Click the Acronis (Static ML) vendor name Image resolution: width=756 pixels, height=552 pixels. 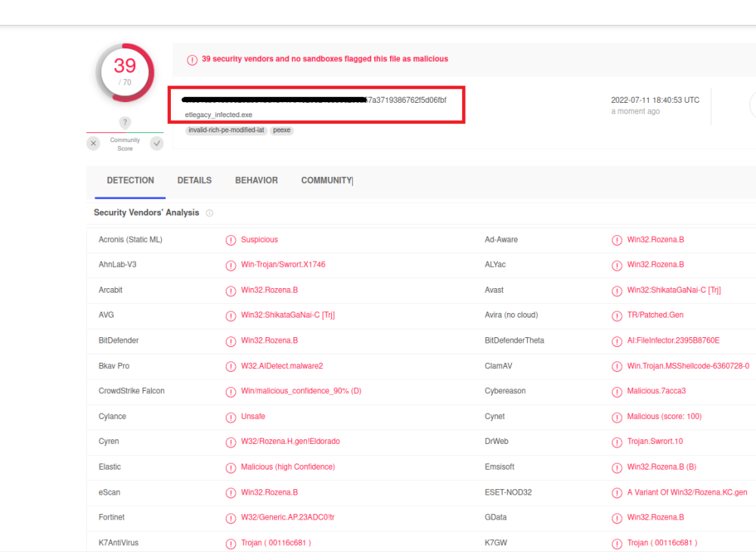pos(130,240)
